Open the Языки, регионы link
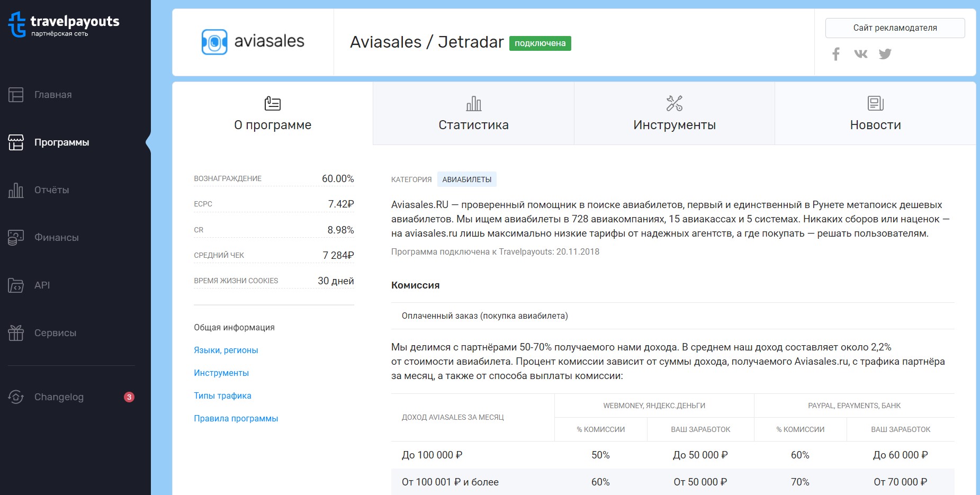The image size is (980, 495). click(226, 350)
